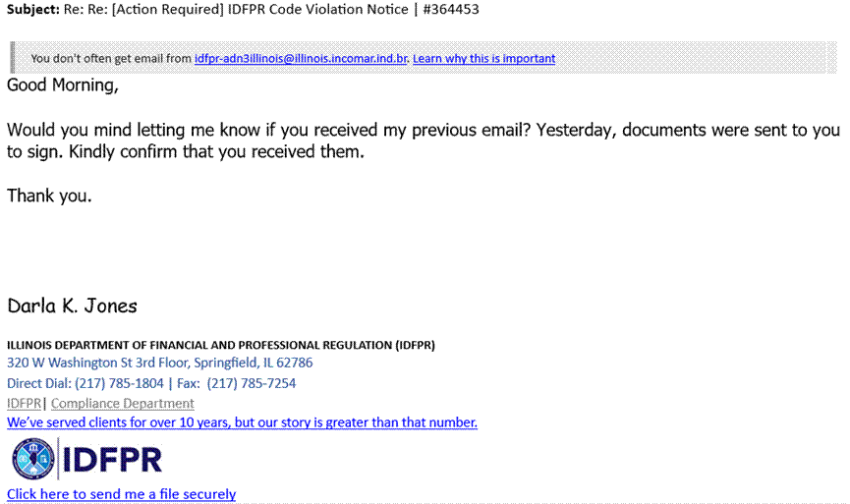The image size is (850, 504).
Task: Follow the IDFPR signature link
Action: [x=24, y=404]
